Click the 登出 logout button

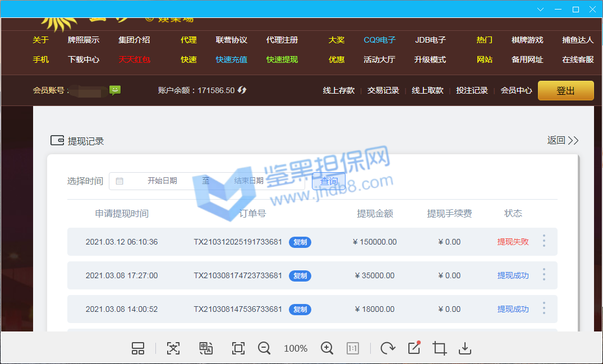tap(565, 91)
